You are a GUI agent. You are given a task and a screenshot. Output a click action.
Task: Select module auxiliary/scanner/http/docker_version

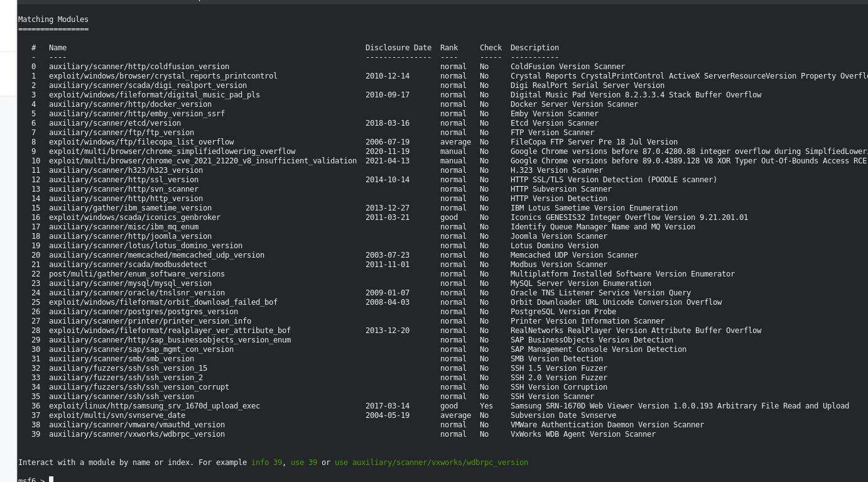click(130, 104)
